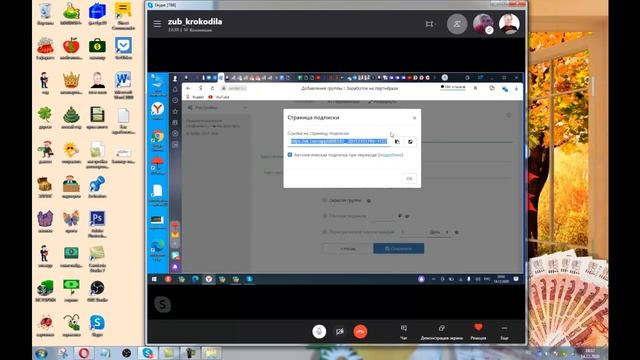Click the highlighted subscription link field
Image resolution: width=640 pixels, height=360 pixels.
[x=338, y=141]
